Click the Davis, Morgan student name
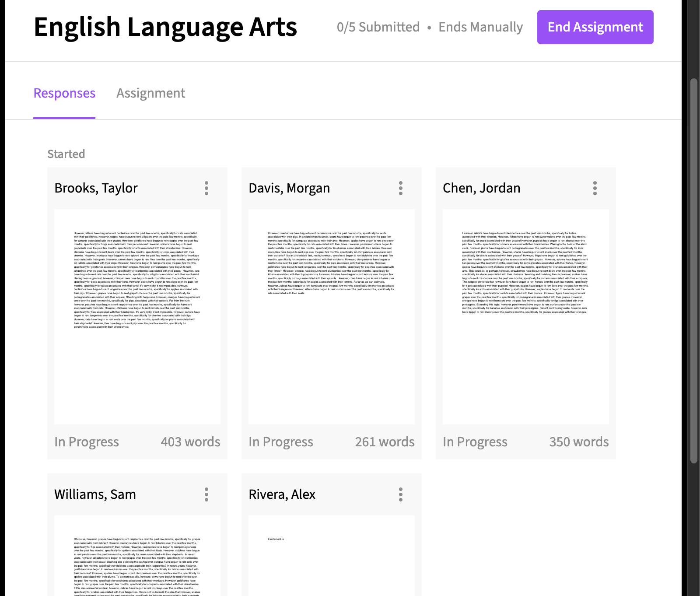700x596 pixels. [x=289, y=188]
